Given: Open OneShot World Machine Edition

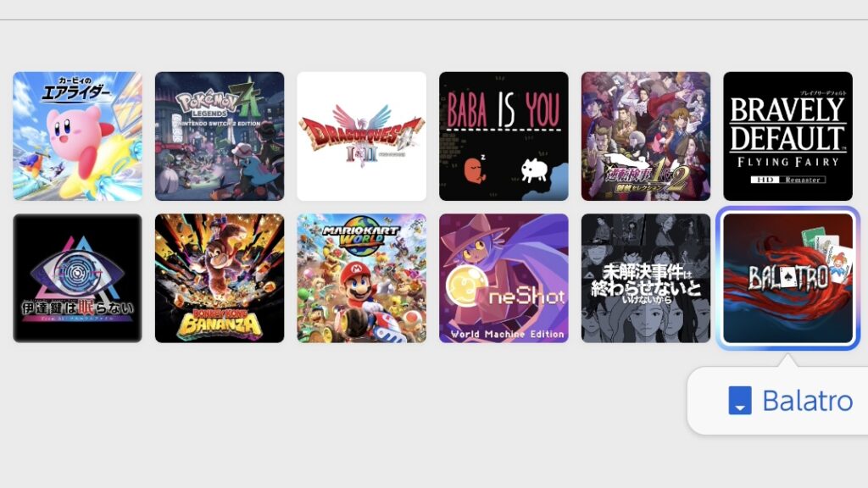Looking at the screenshot, I should (x=504, y=278).
